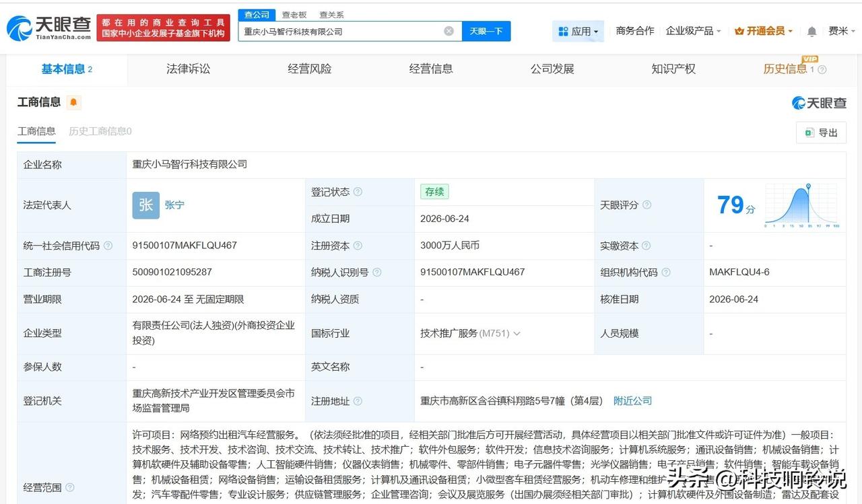
Task: Open the 商务合作 link
Action: (x=635, y=31)
